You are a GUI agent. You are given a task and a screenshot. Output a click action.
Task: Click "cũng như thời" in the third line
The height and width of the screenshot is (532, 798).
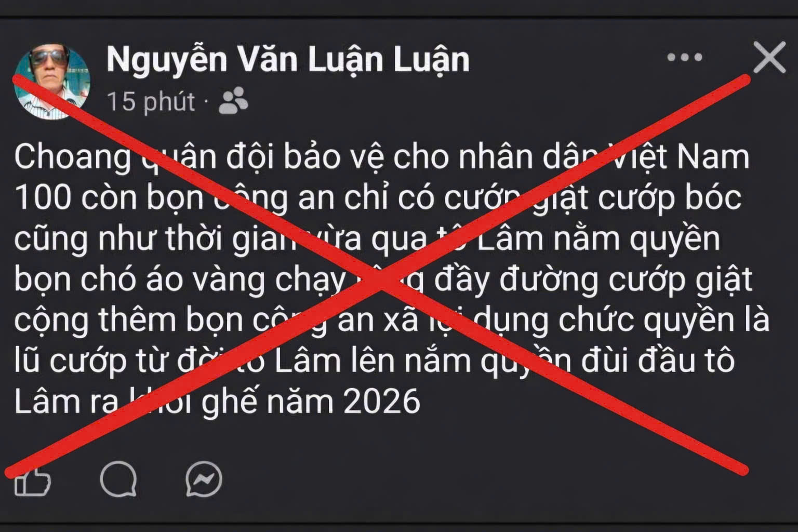coord(118,239)
